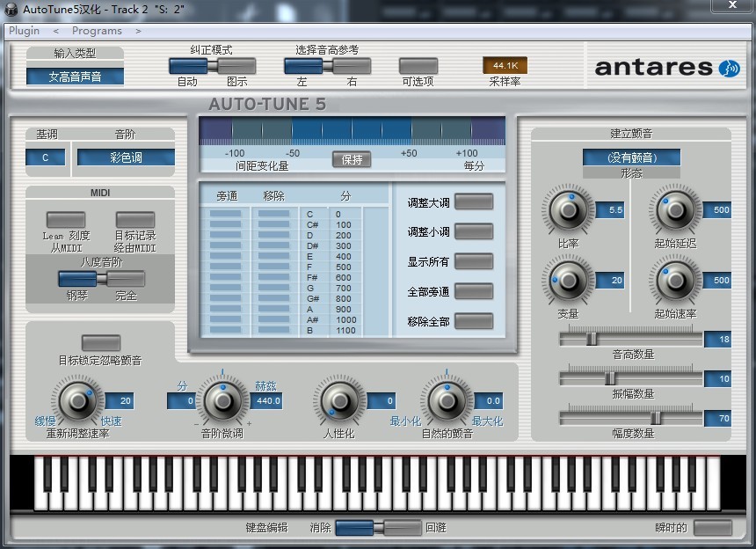Go to the previous program arrow
The image size is (756, 549).
tap(56, 31)
